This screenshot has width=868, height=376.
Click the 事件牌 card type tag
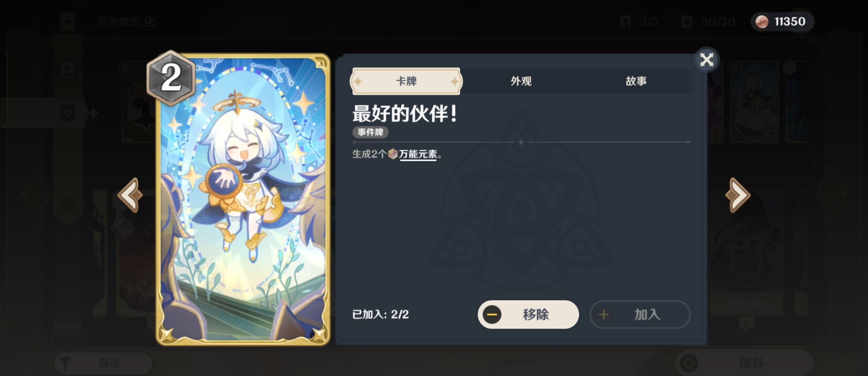(370, 132)
